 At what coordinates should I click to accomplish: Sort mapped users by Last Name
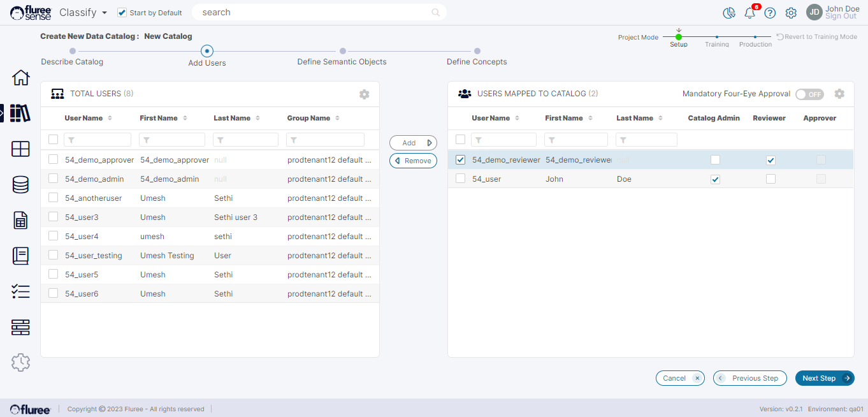(660, 118)
